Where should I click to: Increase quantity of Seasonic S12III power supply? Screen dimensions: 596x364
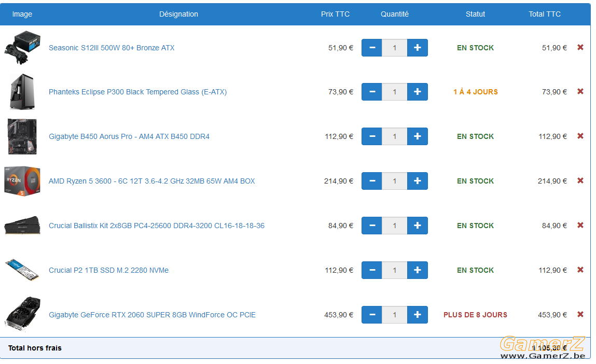418,48
